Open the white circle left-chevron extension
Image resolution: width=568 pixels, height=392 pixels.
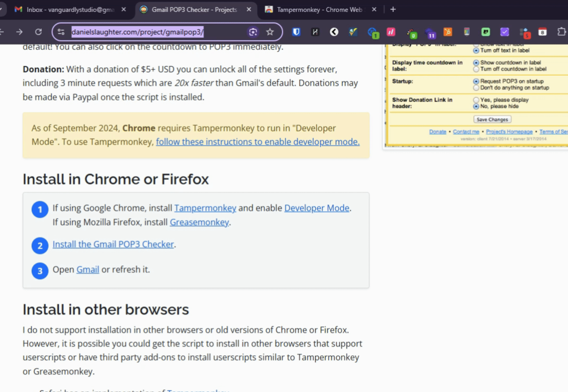(334, 32)
